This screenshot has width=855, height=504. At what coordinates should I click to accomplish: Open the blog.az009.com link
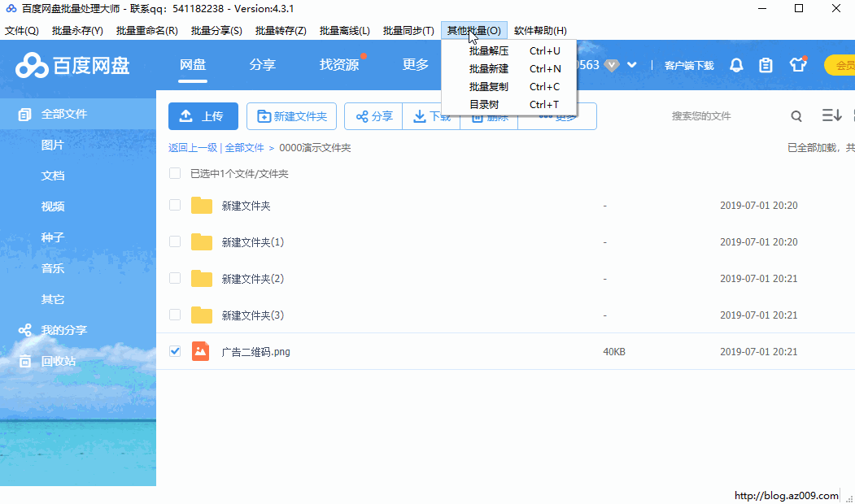tap(785, 494)
